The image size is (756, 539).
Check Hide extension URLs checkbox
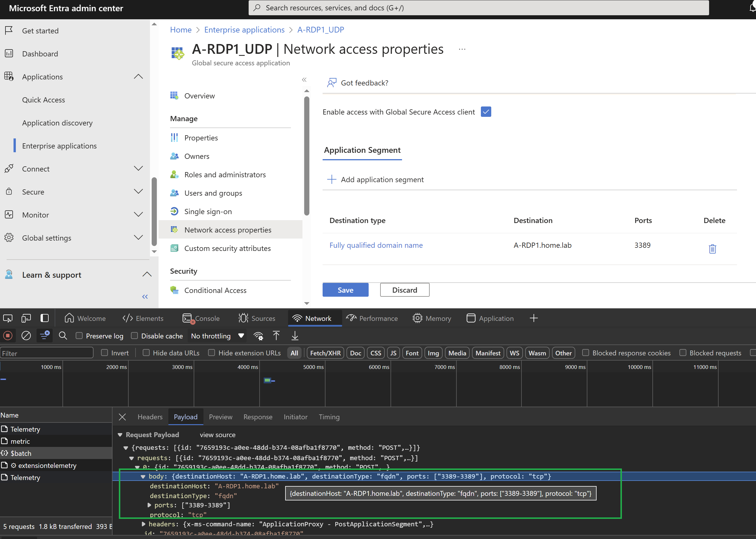click(212, 353)
